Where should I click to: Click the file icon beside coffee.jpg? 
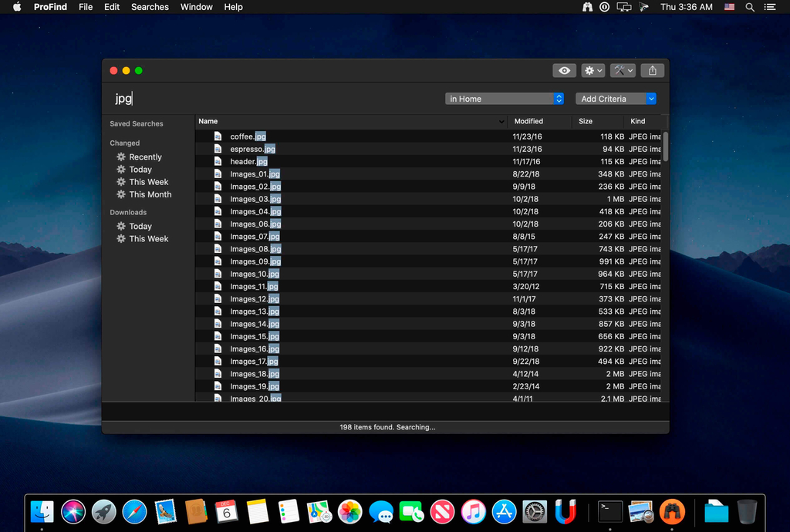click(218, 136)
